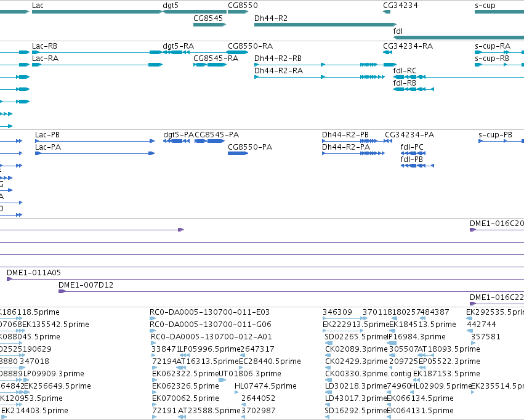Select EST EK062326.5prime
Image resolution: width=524 pixels, height=420 pixels.
[x=185, y=386]
